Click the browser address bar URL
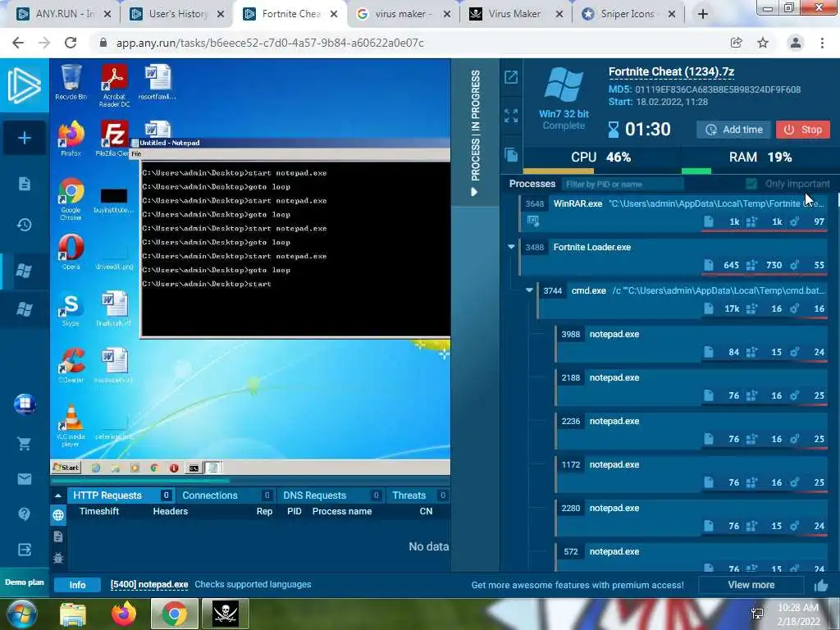Screen dimensions: 840x630 point(270,43)
